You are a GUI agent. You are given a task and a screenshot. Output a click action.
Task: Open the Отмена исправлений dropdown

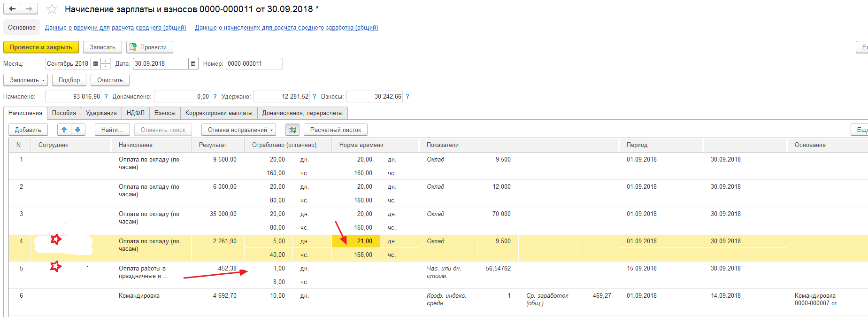tap(238, 130)
